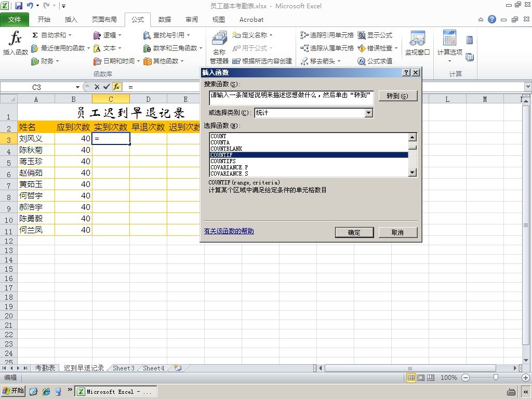Open Customize Quick Access Toolbar dropdown
The height and width of the screenshot is (399, 532).
click(x=63, y=6)
